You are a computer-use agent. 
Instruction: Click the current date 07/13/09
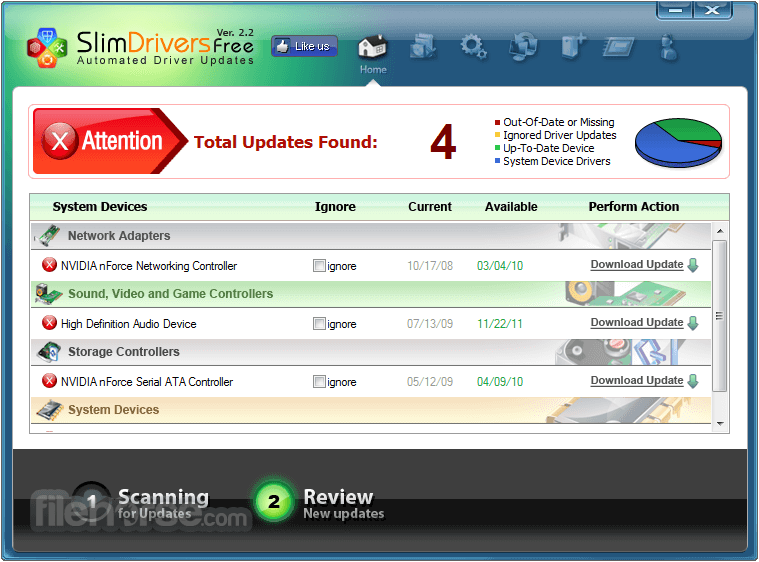(x=430, y=324)
